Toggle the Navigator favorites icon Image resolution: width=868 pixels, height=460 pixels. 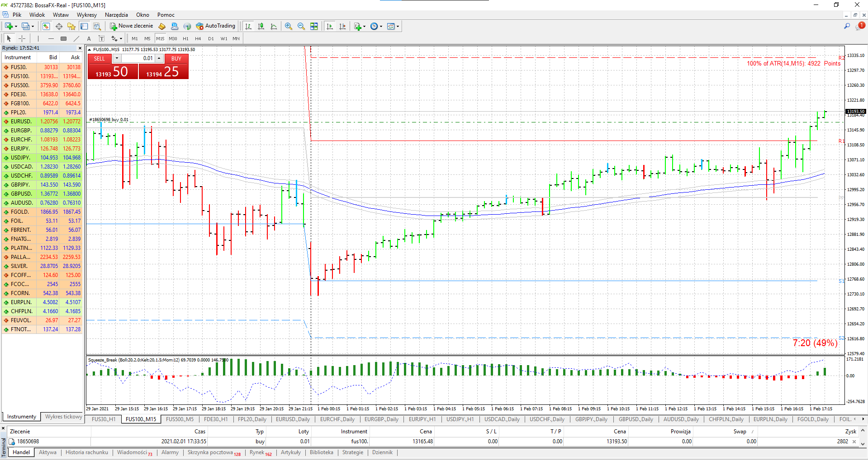point(71,26)
